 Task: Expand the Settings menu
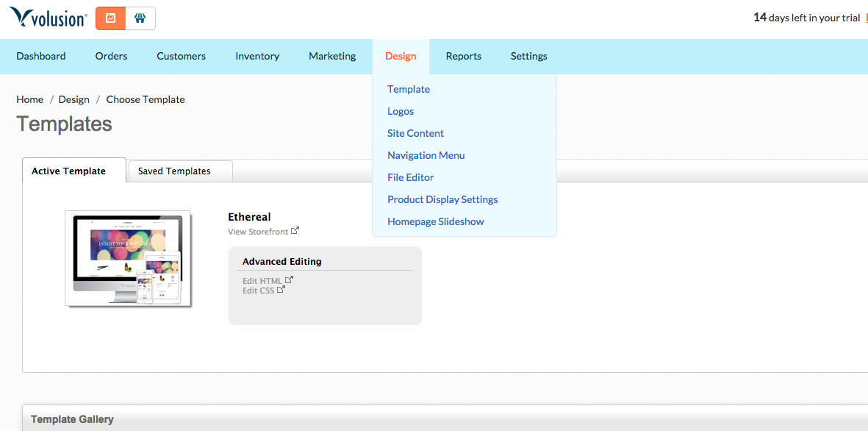[x=528, y=56]
